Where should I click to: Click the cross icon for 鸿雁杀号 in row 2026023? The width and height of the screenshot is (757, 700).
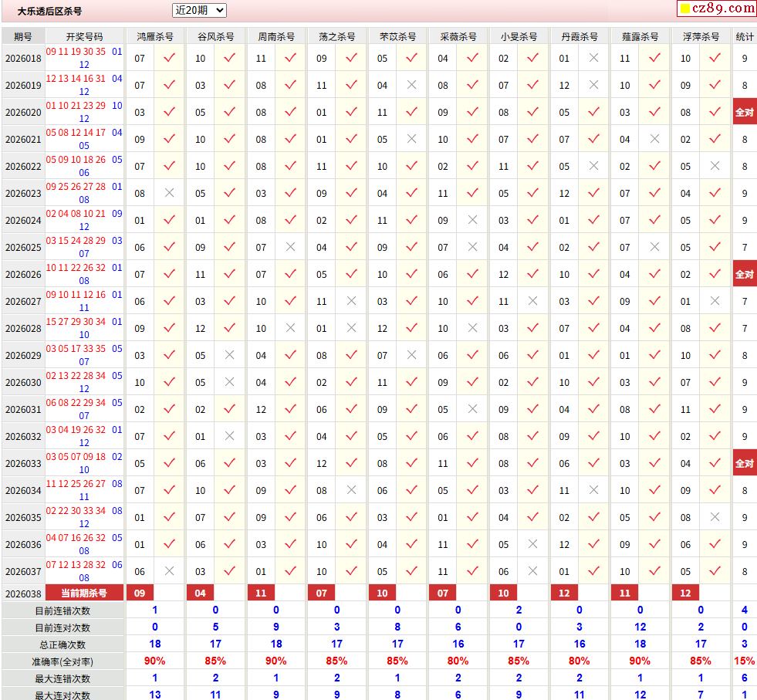170,193
